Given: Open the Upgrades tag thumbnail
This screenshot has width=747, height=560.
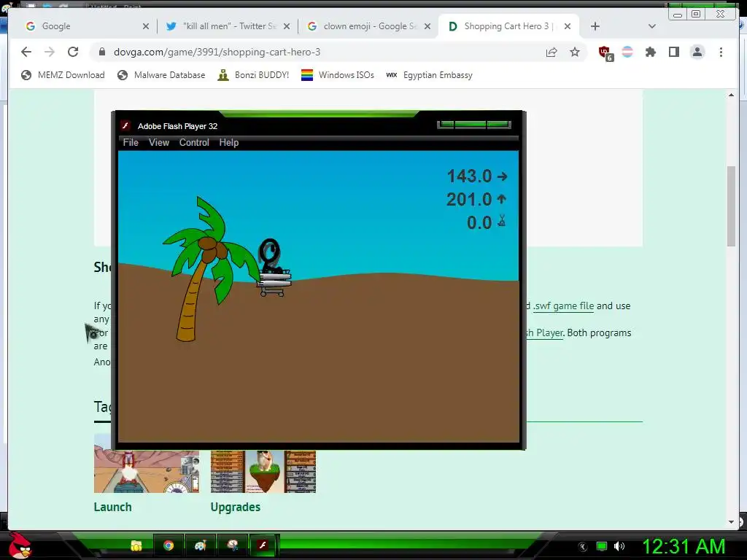Looking at the screenshot, I should coord(263,471).
